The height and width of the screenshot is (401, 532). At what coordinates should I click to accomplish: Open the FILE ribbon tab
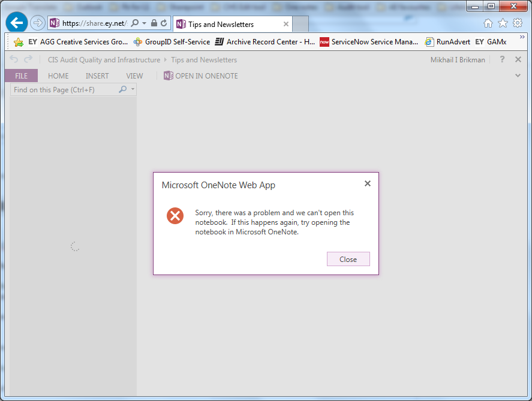pos(21,76)
